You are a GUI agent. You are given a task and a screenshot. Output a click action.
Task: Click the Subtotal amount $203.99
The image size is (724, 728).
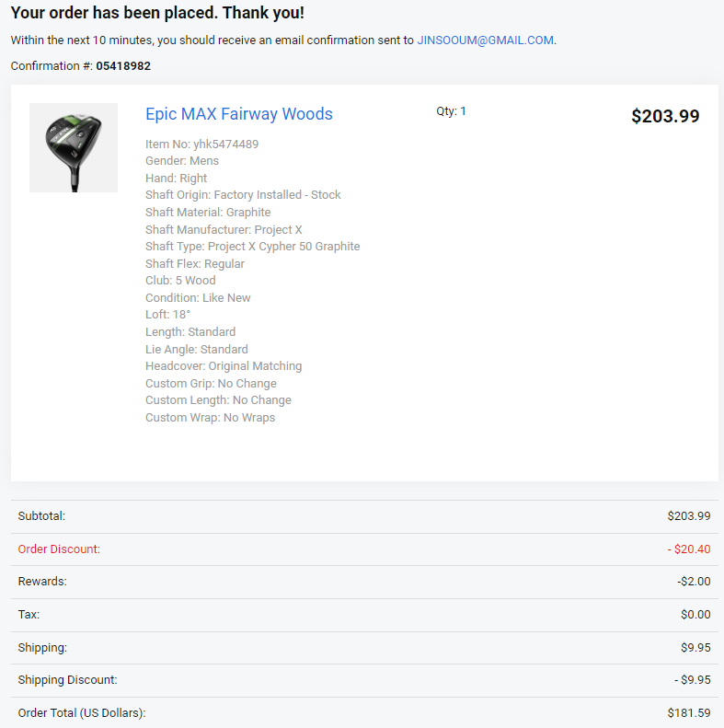(x=689, y=516)
